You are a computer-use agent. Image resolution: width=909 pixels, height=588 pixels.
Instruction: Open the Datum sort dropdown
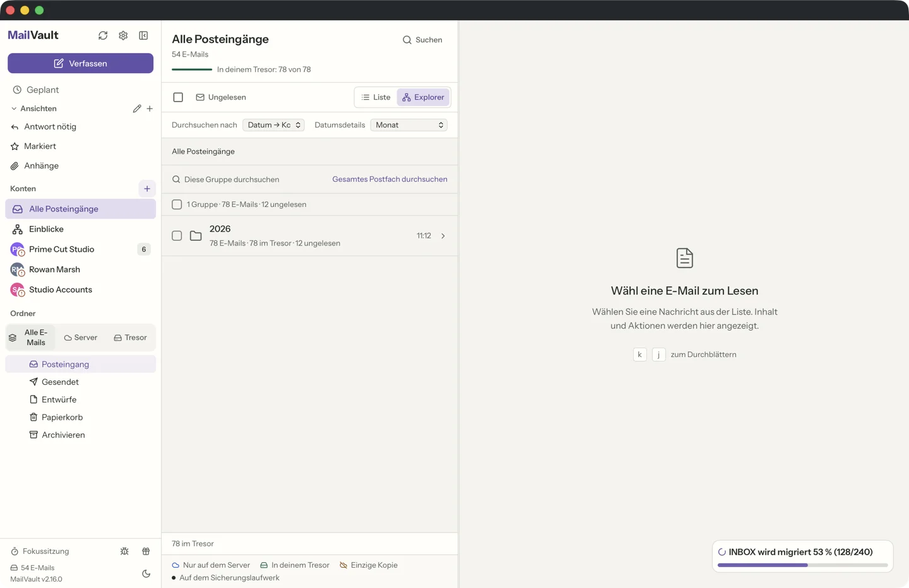coord(273,125)
